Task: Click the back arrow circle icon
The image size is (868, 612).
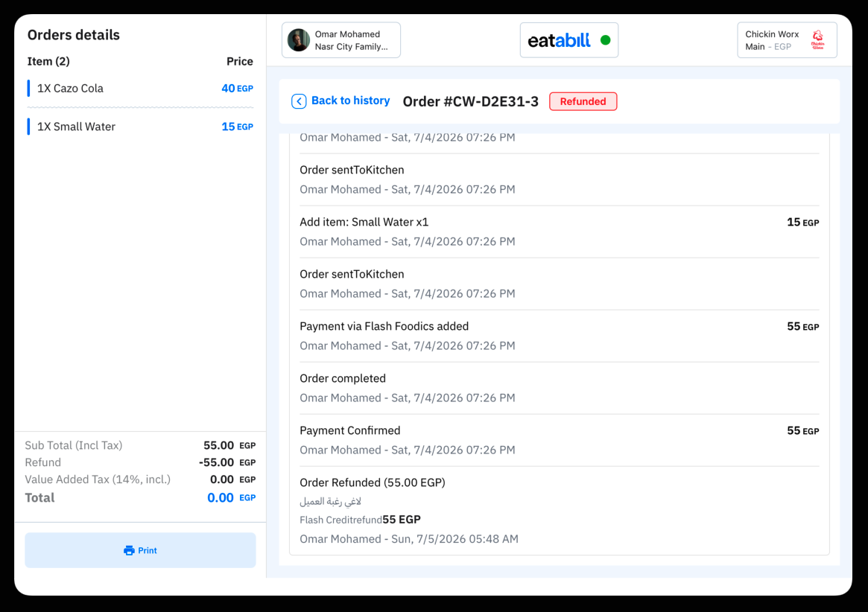Action: 299,101
